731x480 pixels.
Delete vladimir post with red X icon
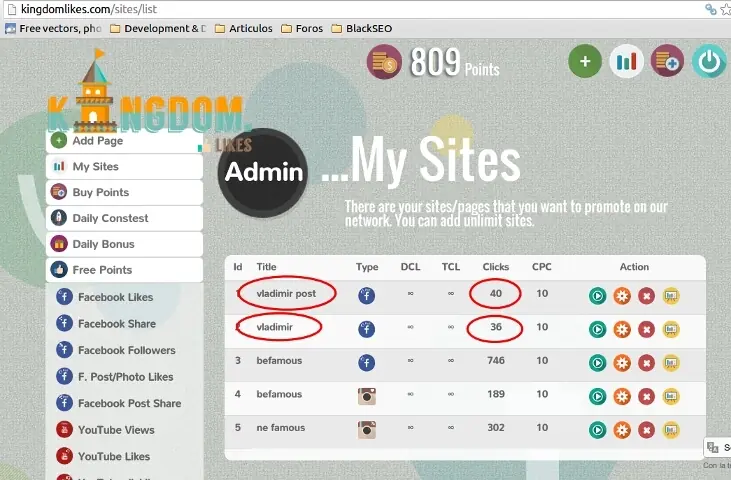click(x=646, y=295)
